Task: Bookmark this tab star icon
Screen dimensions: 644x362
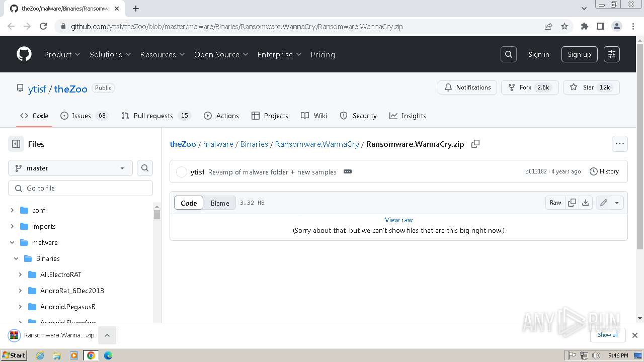Action: coord(565,26)
